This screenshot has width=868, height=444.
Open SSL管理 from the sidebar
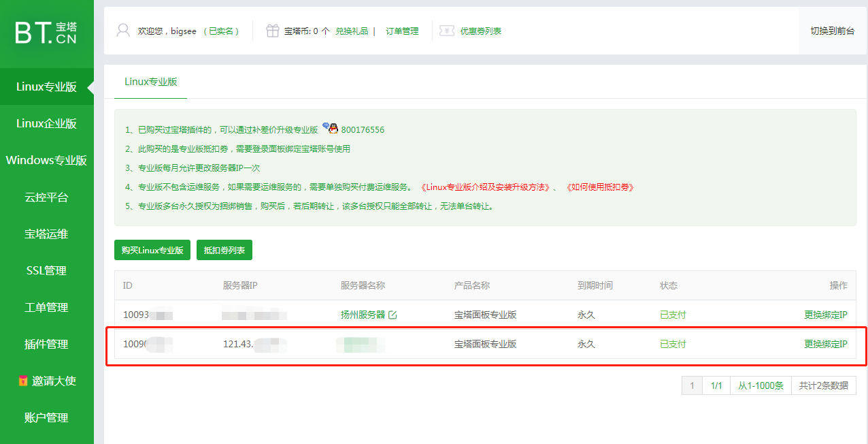(46, 270)
